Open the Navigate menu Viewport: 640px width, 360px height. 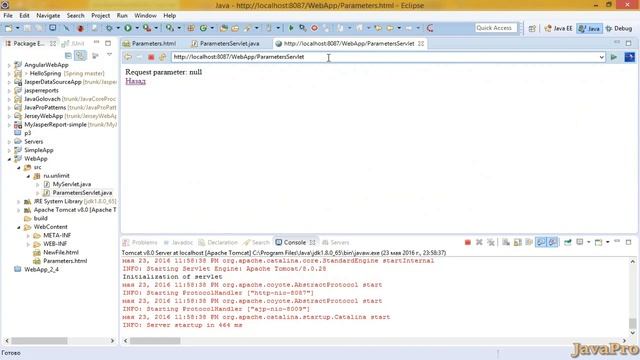(x=48, y=16)
